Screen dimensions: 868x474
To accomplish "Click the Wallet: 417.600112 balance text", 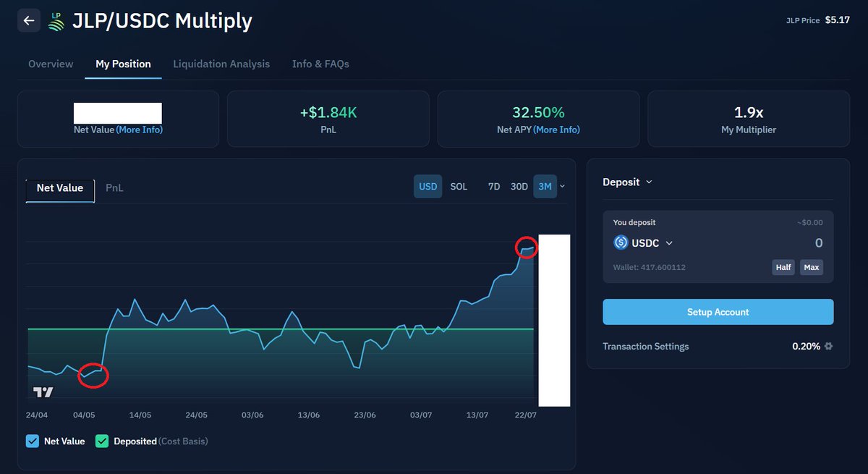I will pos(650,268).
